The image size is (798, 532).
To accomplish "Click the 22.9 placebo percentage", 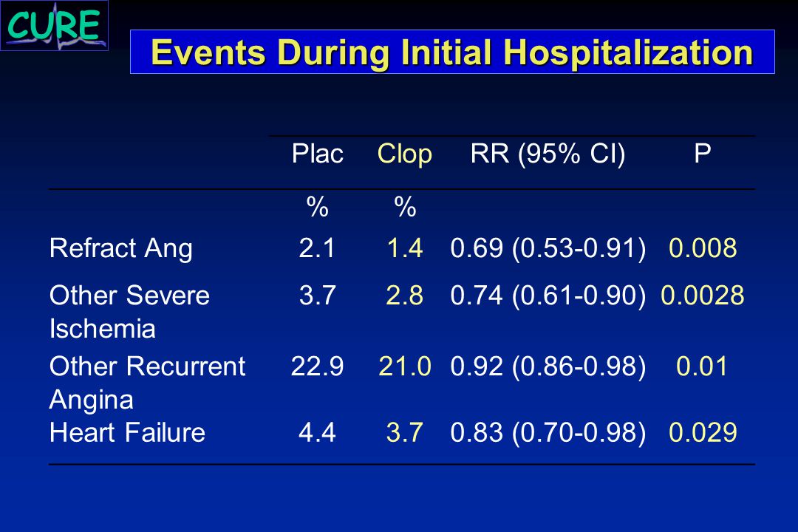I will coord(317,366).
